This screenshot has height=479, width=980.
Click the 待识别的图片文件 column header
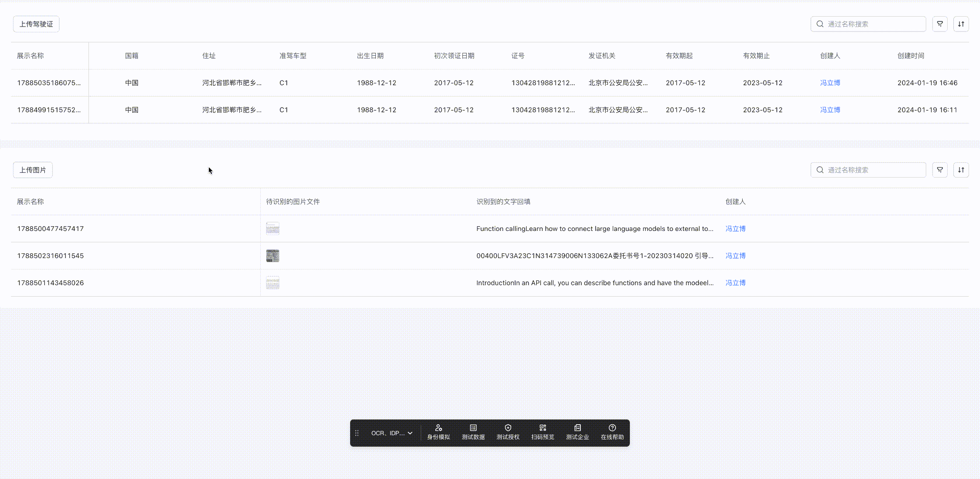pyautogui.click(x=293, y=201)
